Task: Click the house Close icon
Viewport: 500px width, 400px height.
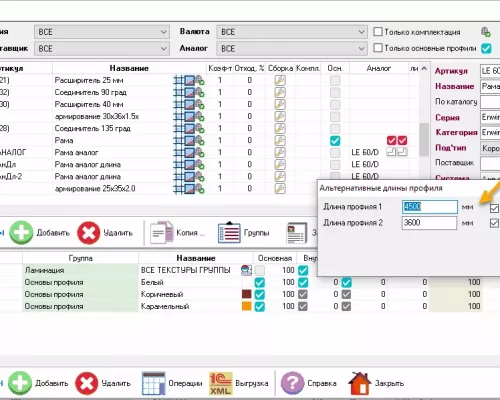Action: coord(359,383)
